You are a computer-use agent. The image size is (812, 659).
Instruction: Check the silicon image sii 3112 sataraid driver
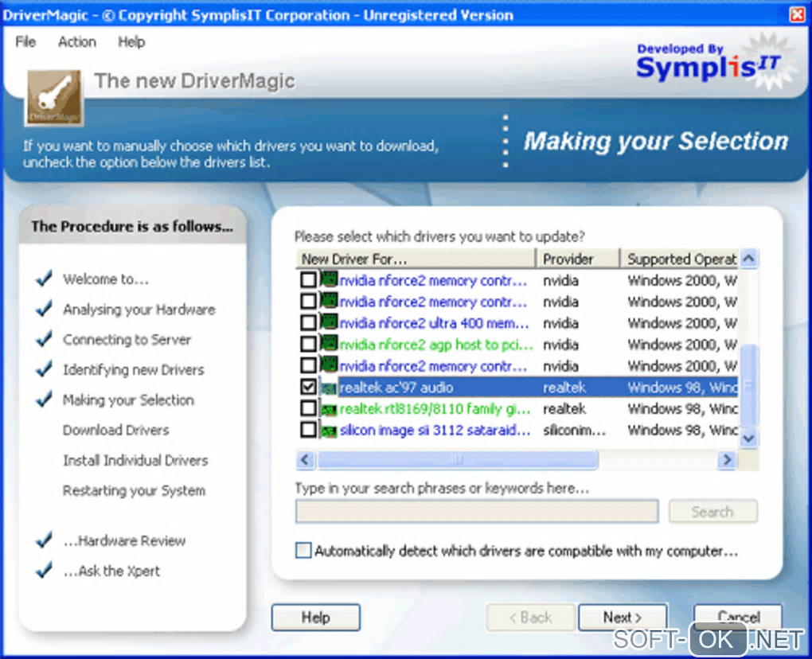(x=308, y=430)
